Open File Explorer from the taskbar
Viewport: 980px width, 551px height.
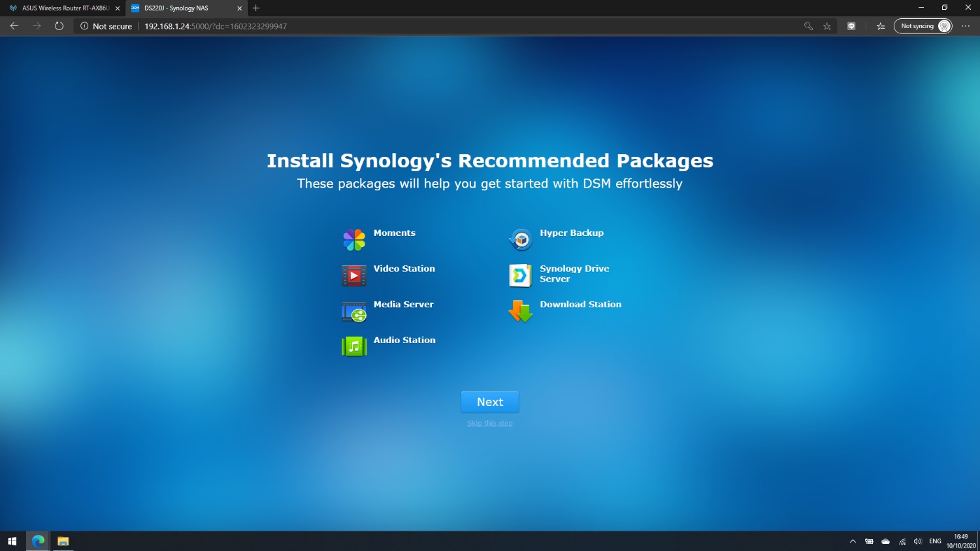coord(63,541)
